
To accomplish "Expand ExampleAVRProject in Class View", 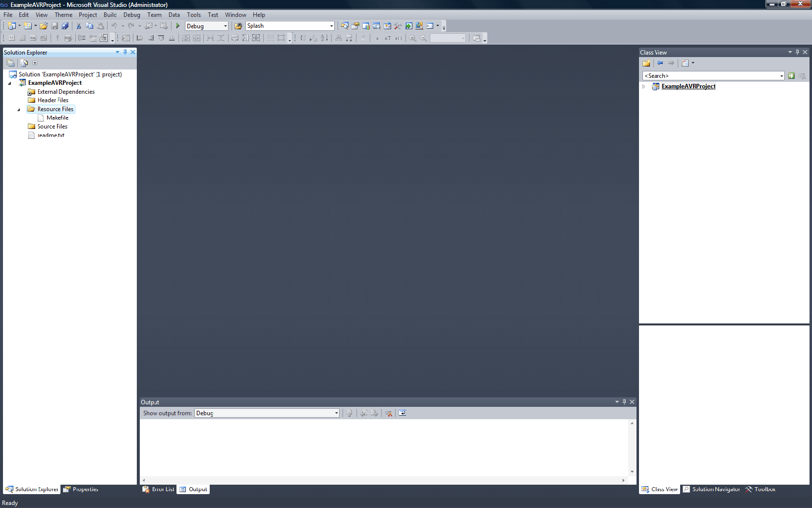I will (643, 86).
